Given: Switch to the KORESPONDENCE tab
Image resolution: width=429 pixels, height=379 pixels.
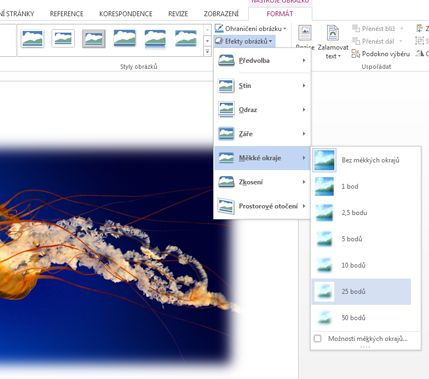Looking at the screenshot, I should [x=126, y=14].
